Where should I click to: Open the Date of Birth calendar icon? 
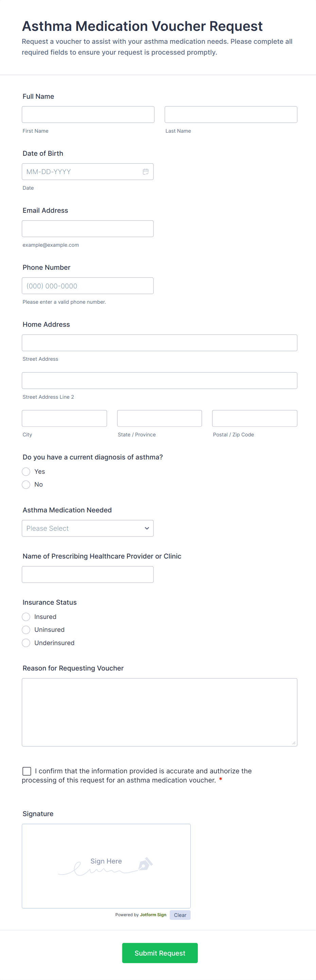(145, 172)
